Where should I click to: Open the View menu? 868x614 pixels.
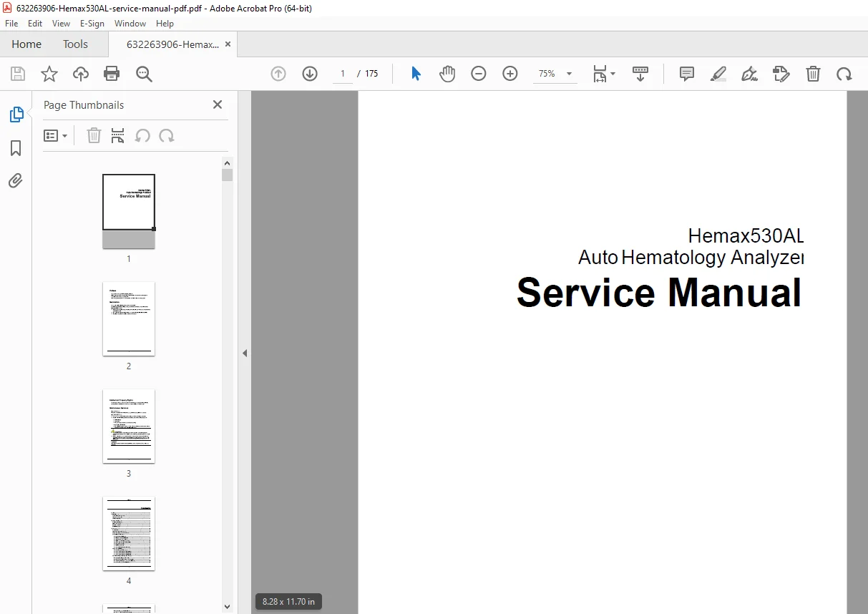tap(62, 24)
